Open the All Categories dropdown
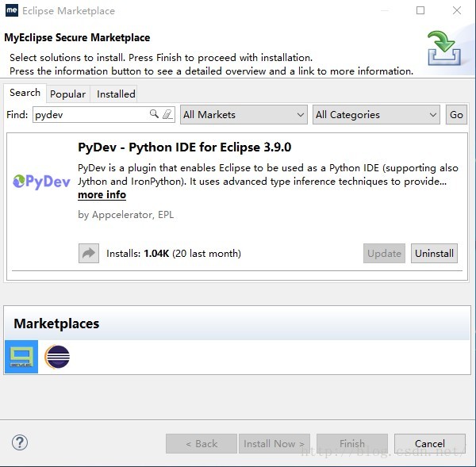The height and width of the screenshot is (467, 476). coord(376,115)
